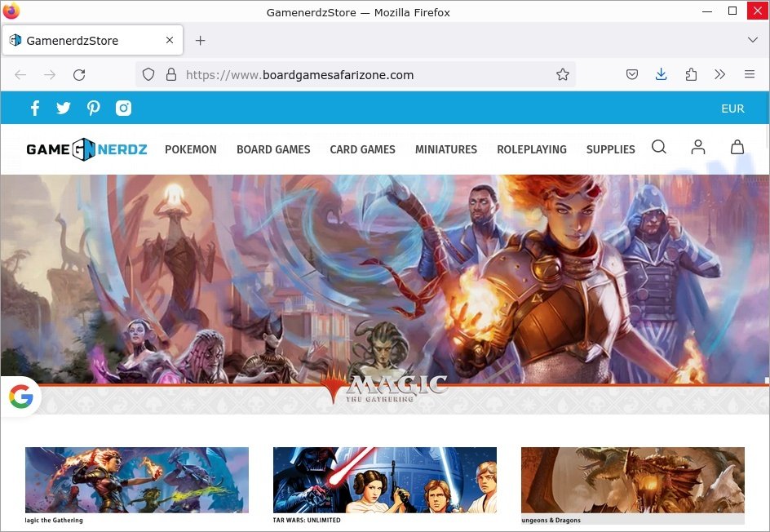Click the Google badge icon

21,397
